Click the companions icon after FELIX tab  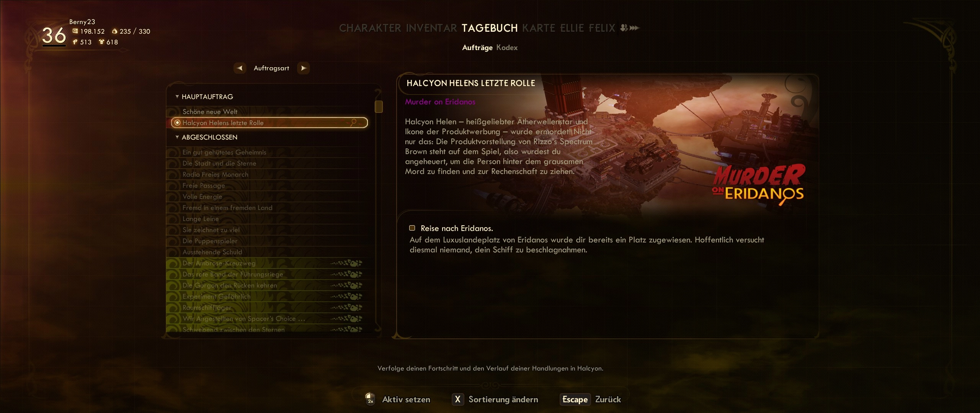click(x=629, y=28)
